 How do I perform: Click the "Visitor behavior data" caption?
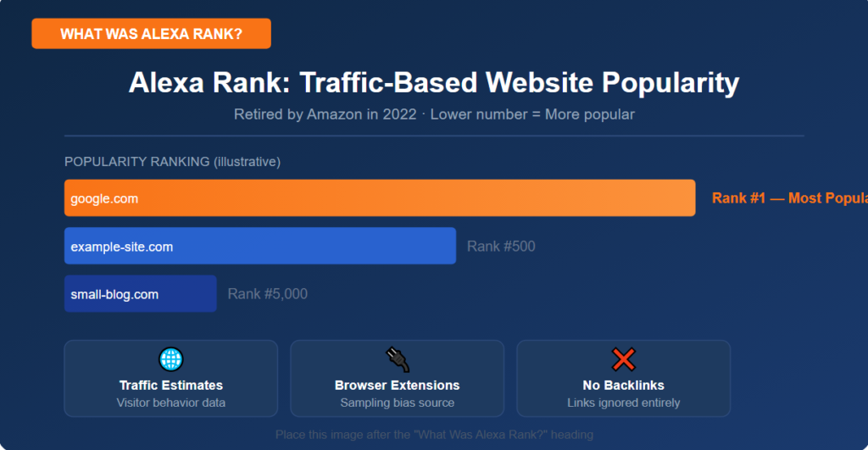171,403
